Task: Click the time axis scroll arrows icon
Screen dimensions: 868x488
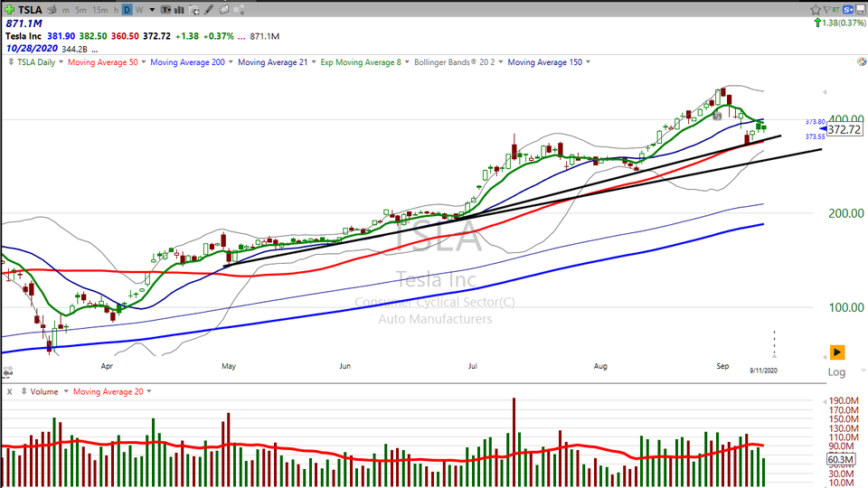Action: (8, 371)
